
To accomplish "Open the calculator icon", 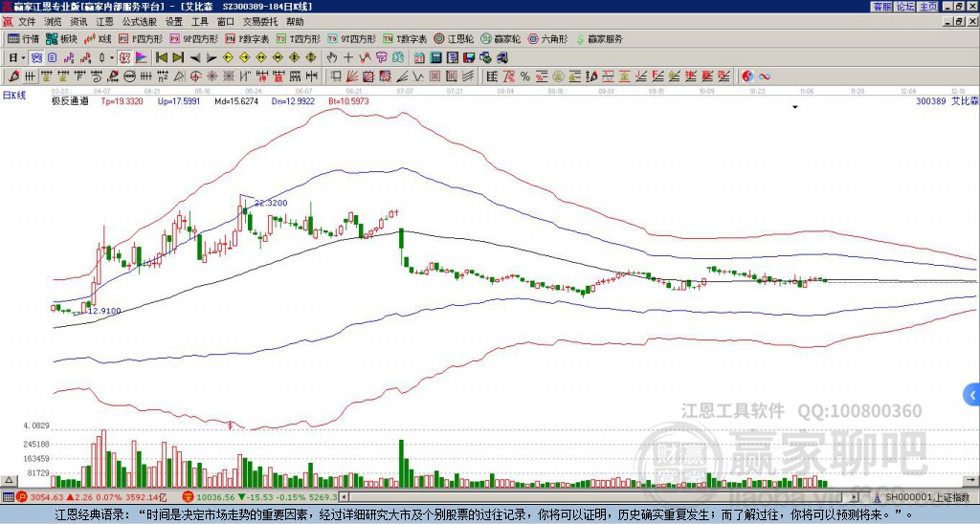I will [x=435, y=58].
